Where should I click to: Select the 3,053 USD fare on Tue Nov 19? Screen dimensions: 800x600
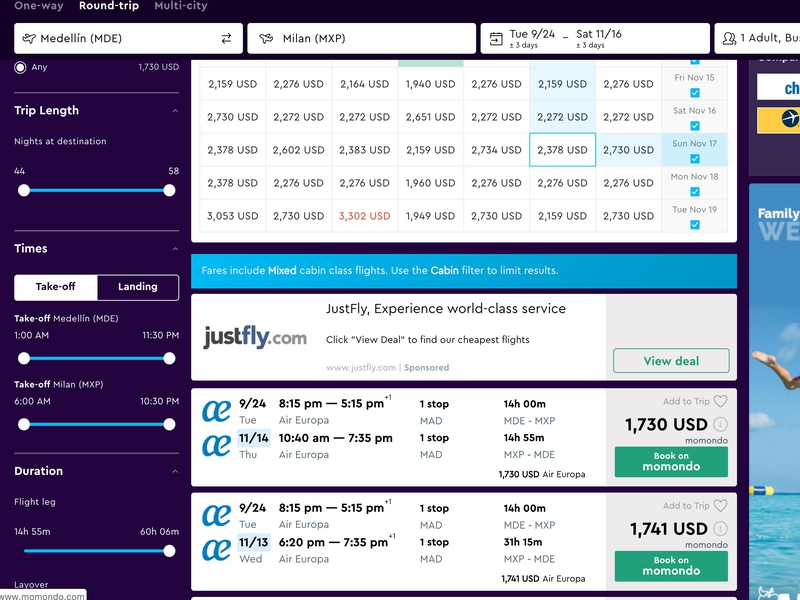click(233, 216)
